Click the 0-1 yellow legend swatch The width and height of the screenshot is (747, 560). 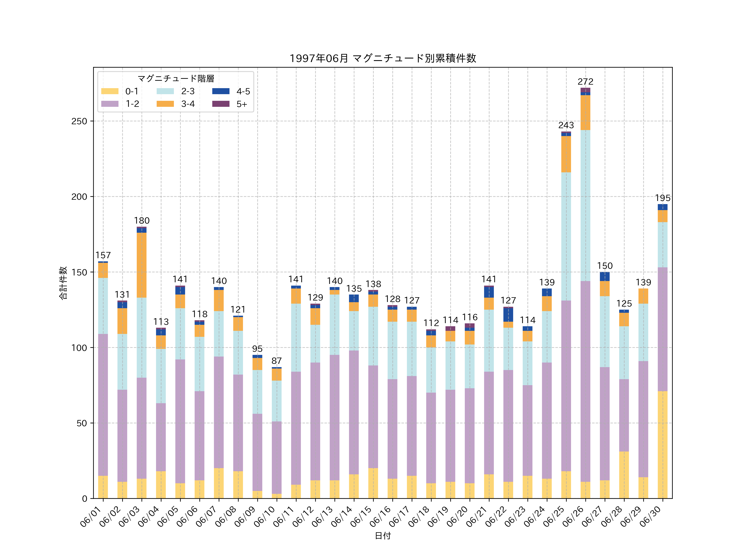110,91
